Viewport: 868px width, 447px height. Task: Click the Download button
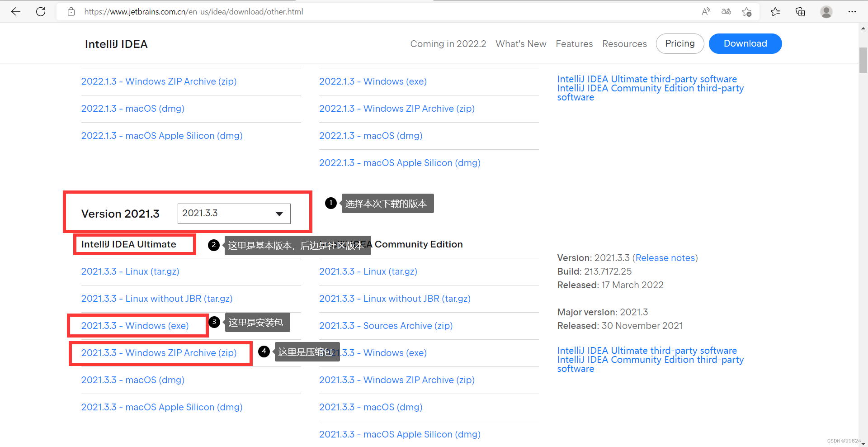(745, 43)
